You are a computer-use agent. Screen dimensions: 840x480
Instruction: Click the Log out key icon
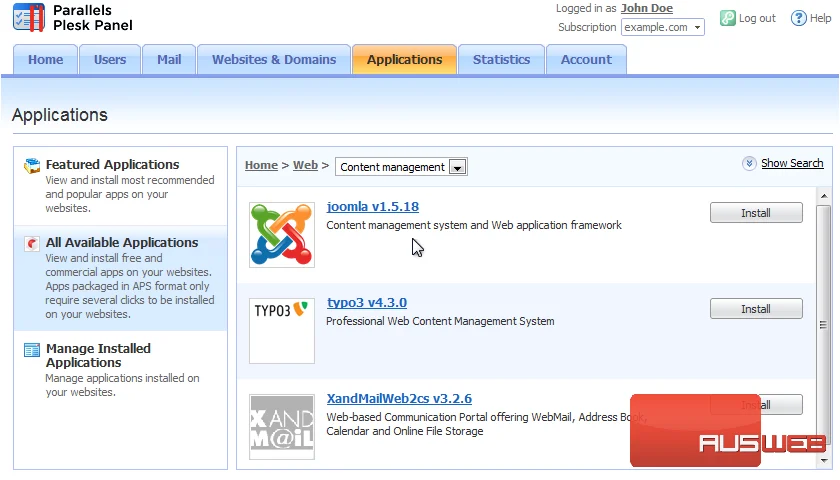(728, 18)
